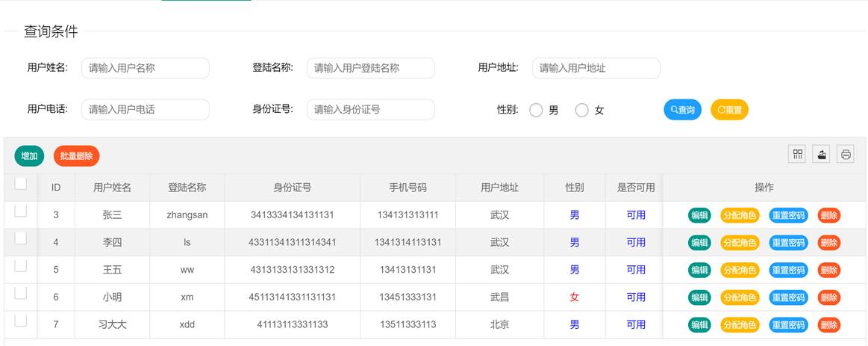Focus the 身份证号 input field
Image resolution: width=868 pixels, height=346 pixels.
[x=371, y=110]
